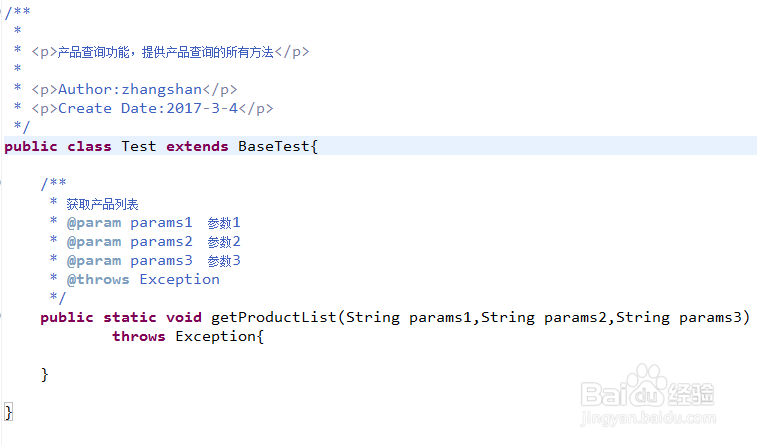This screenshot has height=445, width=757.
Task: Click the class keyword in declaration
Action: coord(89,146)
